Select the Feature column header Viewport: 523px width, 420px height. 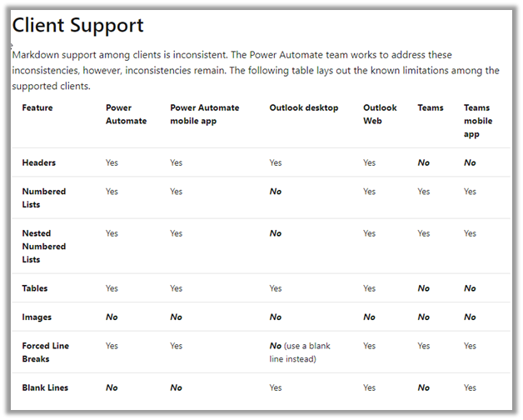(37, 108)
